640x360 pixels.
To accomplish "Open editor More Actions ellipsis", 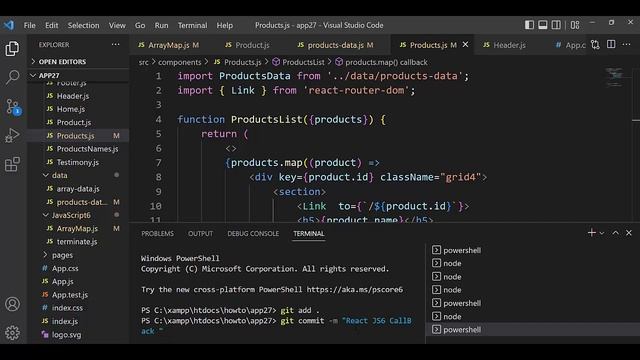I will pos(627,44).
